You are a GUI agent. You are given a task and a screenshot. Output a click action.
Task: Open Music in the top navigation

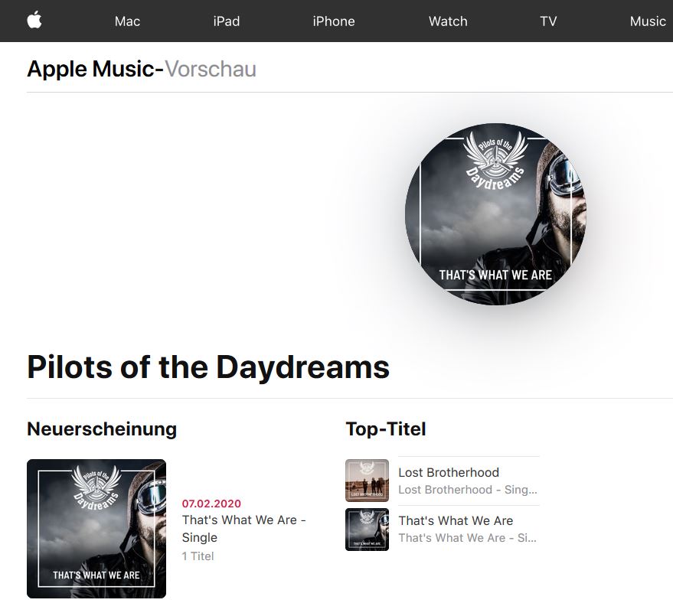(648, 21)
